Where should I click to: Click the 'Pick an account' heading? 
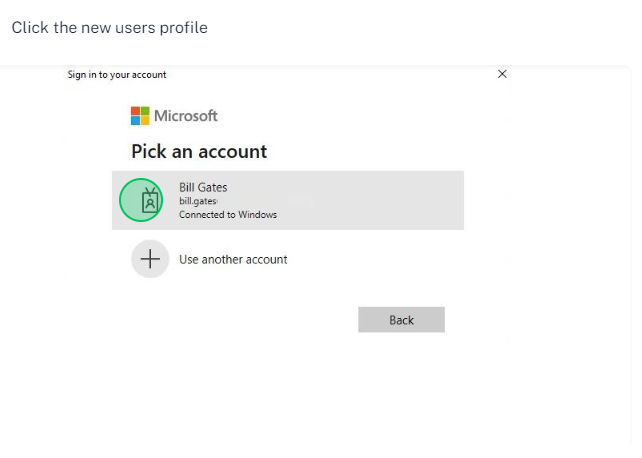point(199,151)
